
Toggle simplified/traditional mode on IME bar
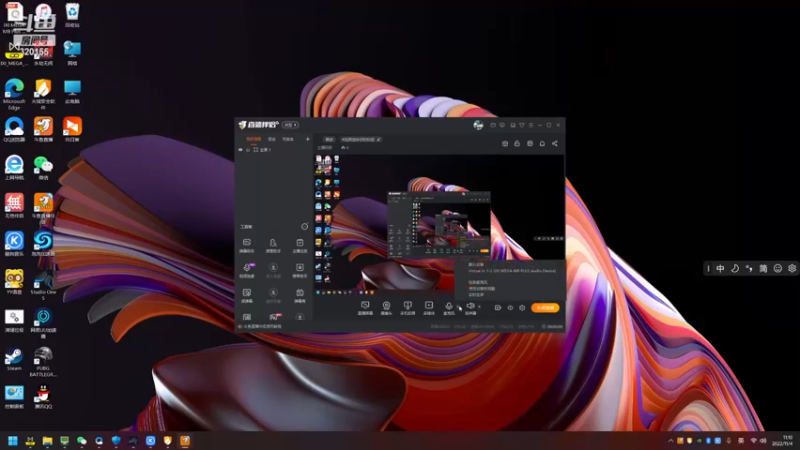tap(763, 268)
